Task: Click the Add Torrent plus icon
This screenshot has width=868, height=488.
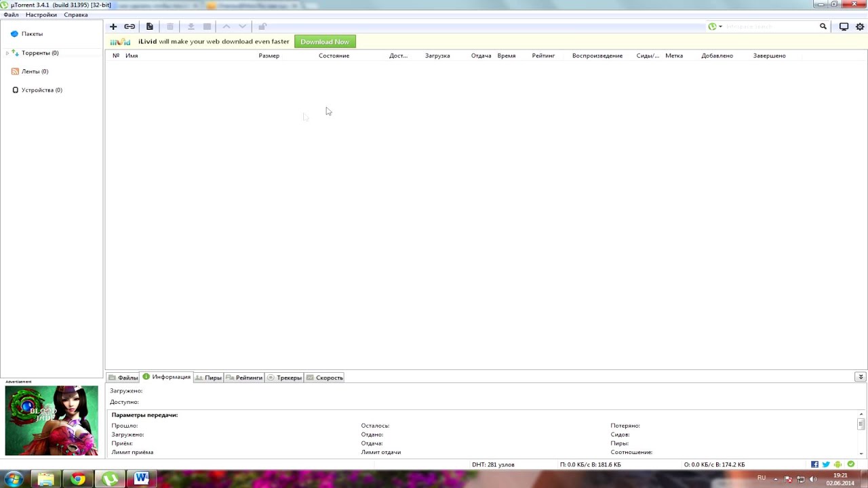Action: click(113, 26)
